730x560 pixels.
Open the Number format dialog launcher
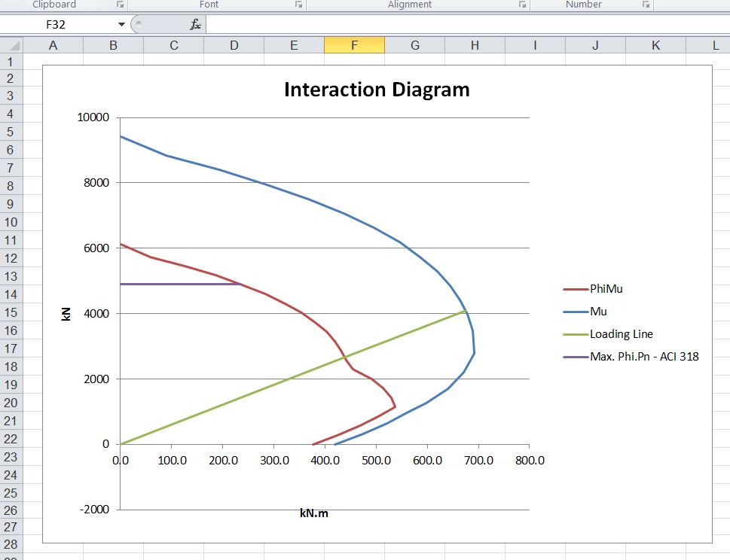pos(646,5)
